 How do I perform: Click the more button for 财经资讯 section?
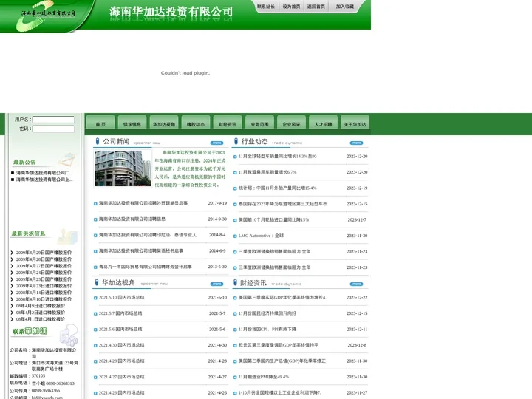click(x=356, y=284)
